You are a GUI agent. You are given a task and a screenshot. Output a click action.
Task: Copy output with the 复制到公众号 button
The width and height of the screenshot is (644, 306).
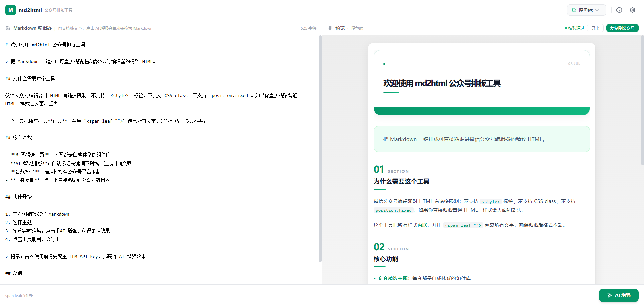(622, 28)
